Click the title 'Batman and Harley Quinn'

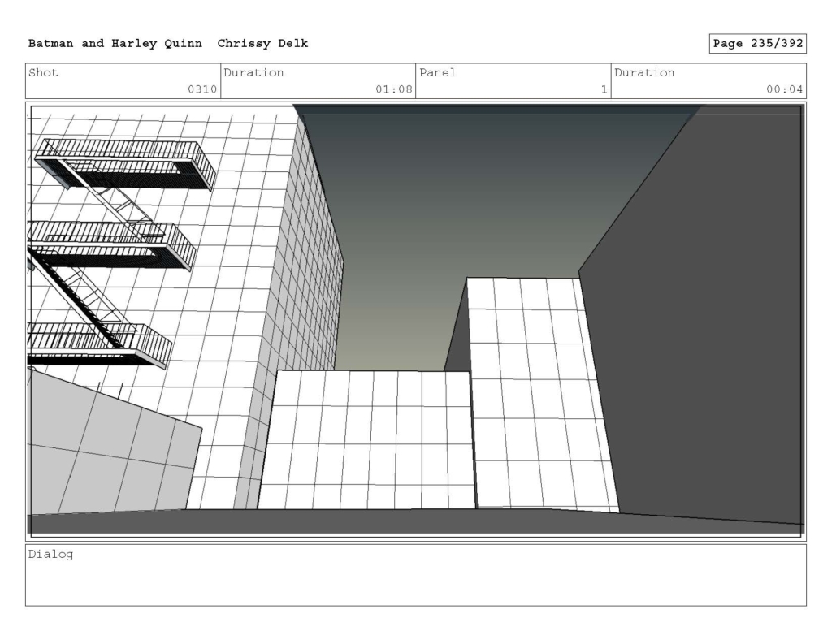coord(115,44)
